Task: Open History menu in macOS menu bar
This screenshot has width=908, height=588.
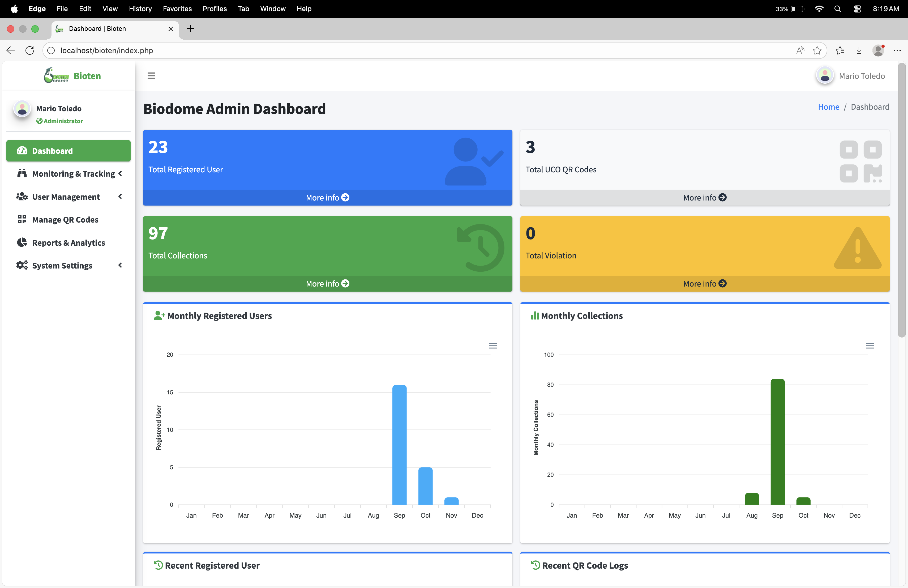Action: point(140,8)
